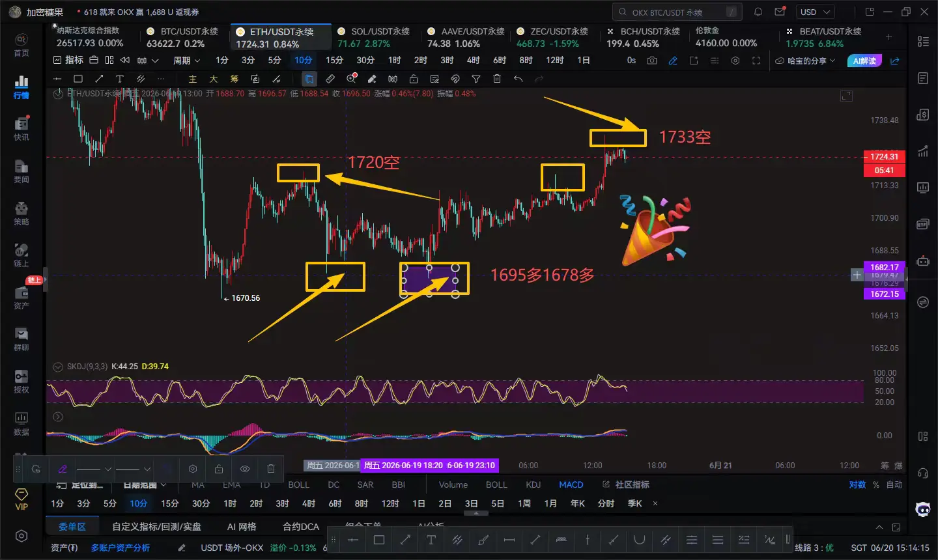The image size is (938, 560).
Task: Click the AI解读 button
Action: (864, 61)
